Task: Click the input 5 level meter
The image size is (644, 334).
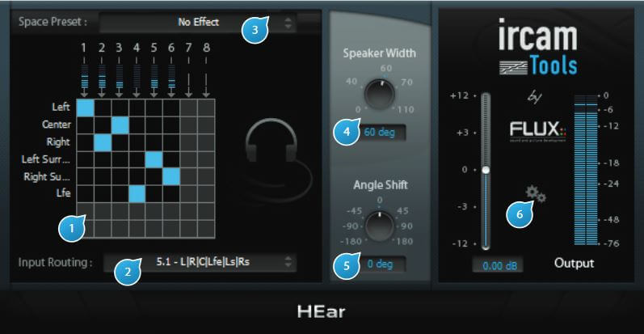Action: coord(154,75)
